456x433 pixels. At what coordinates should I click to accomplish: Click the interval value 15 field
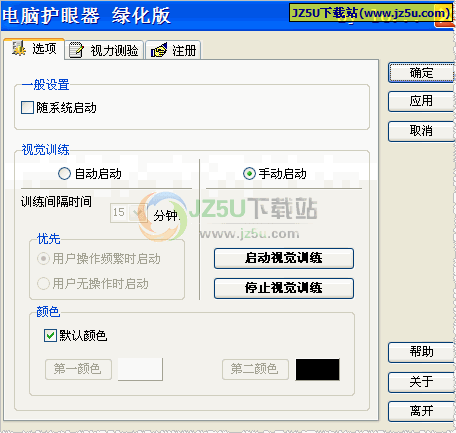click(x=119, y=213)
